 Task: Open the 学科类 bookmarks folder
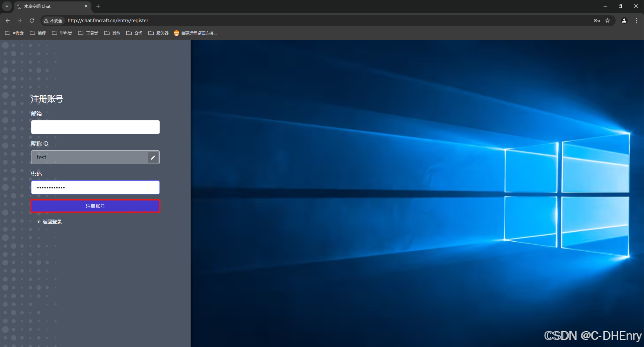tap(62, 33)
